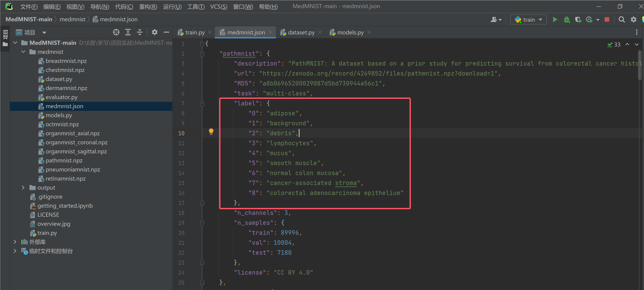Viewport: 644px width, 290px height.
Task: Click the Run with Coverage icon
Action: tap(578, 19)
